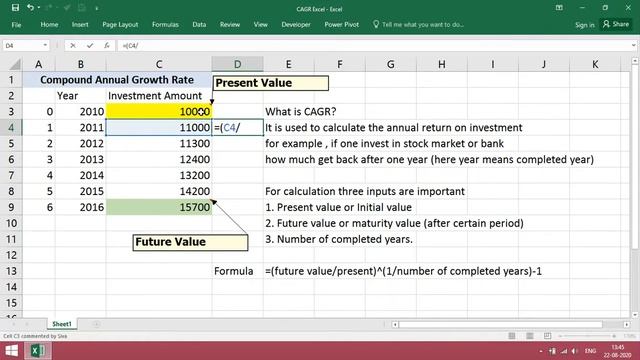Open the volume control in system tray
The height and width of the screenshot is (360, 640).
pos(574,351)
